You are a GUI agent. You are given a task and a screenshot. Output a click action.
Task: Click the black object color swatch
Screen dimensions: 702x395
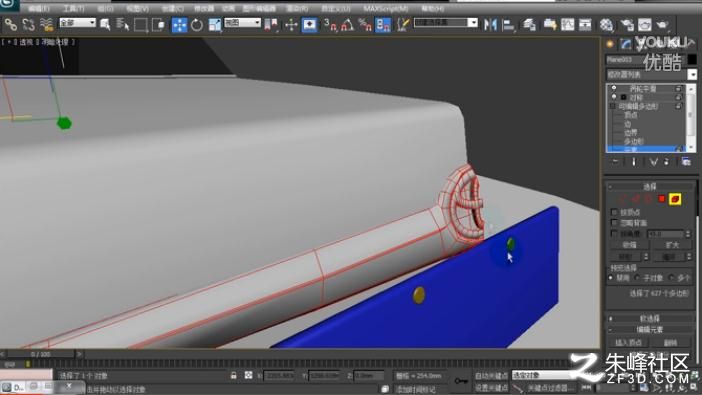click(x=692, y=59)
